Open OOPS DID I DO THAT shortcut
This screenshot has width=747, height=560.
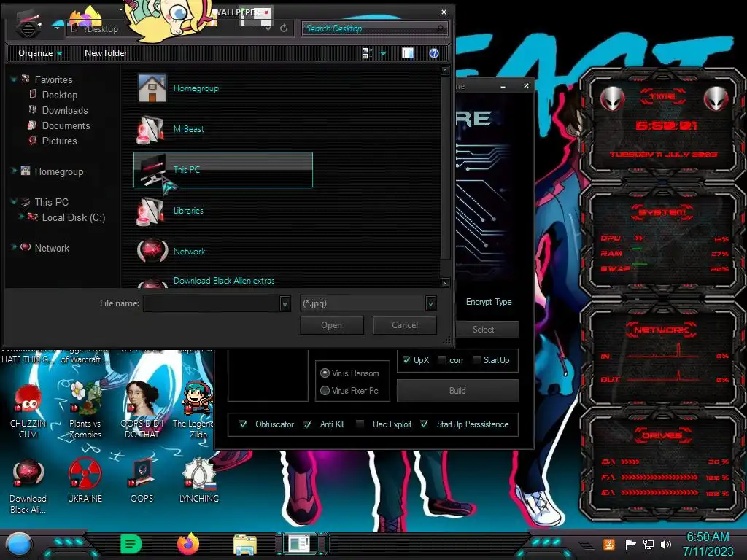142,411
